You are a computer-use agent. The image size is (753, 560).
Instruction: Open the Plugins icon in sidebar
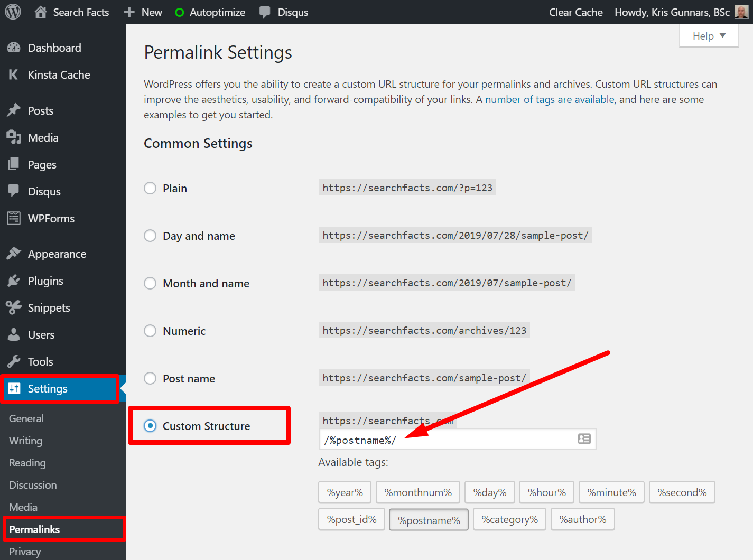[14, 281]
